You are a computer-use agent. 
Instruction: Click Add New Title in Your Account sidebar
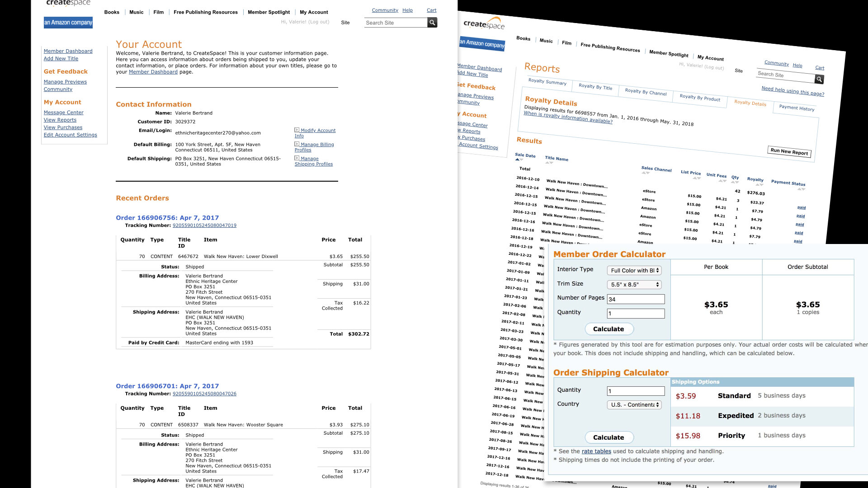(61, 59)
